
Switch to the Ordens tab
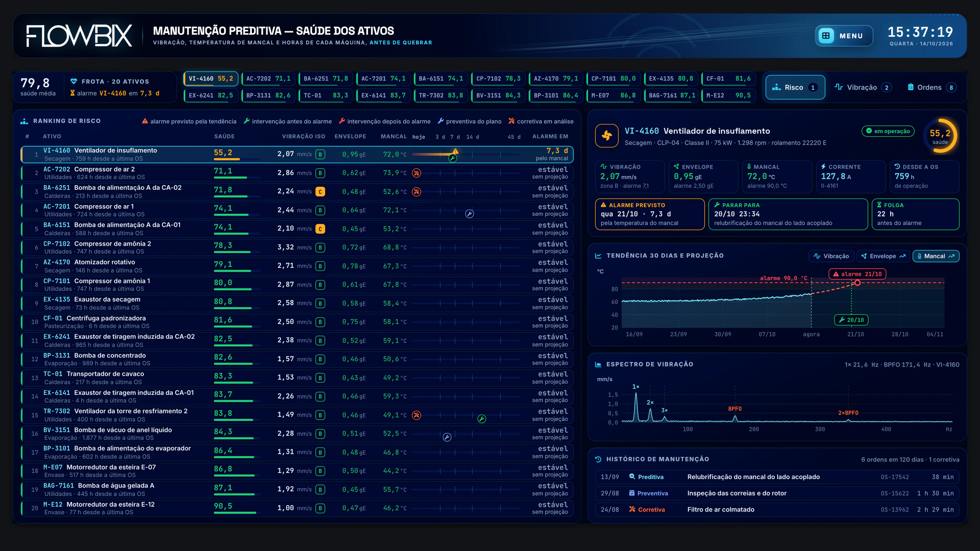point(933,87)
